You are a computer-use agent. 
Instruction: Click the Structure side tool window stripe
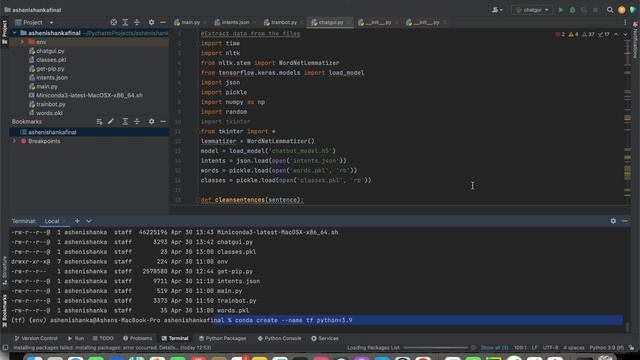[x=4, y=270]
